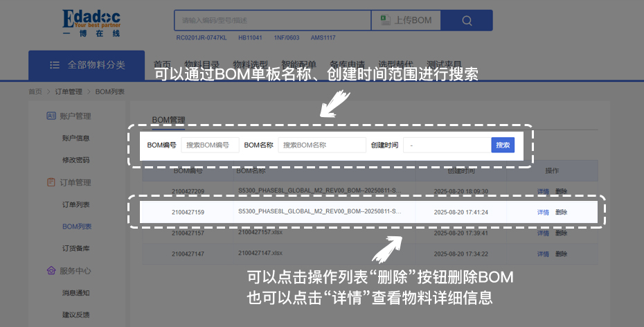Open 物料目录 in navigation bar
Image resolution: width=644 pixels, height=327 pixels.
202,64
